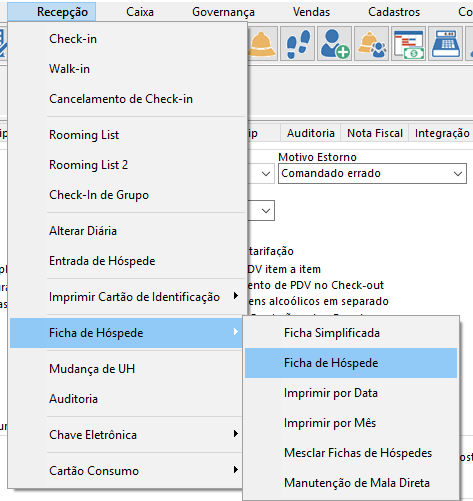Screen dimensions: 473x501
Task: Select Entrada de Hóspede
Action: coord(128,261)
